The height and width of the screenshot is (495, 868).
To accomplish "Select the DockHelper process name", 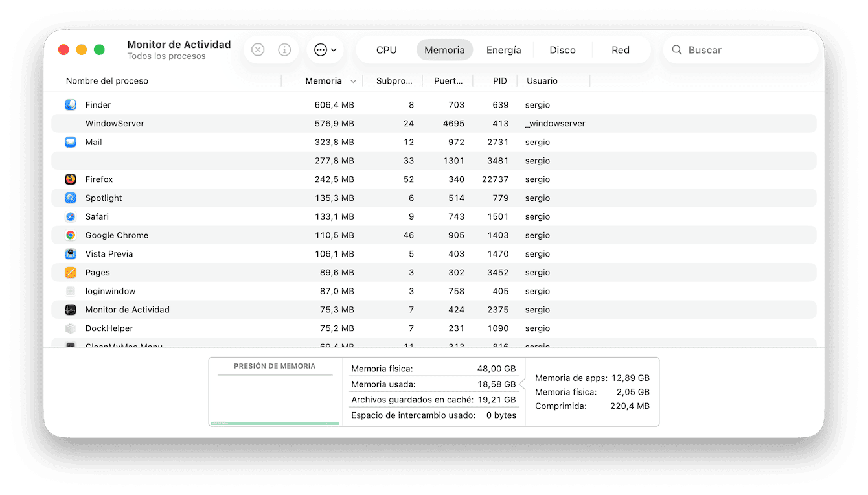I will 109,328.
